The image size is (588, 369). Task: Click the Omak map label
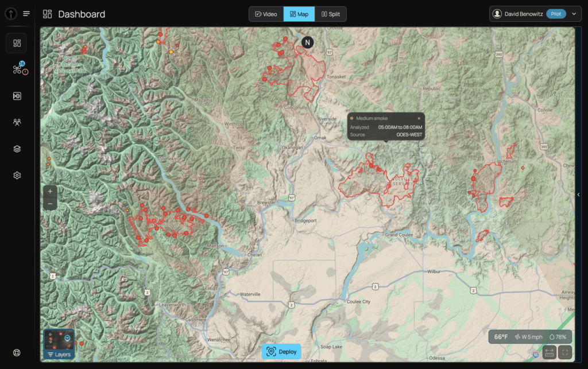click(320, 138)
